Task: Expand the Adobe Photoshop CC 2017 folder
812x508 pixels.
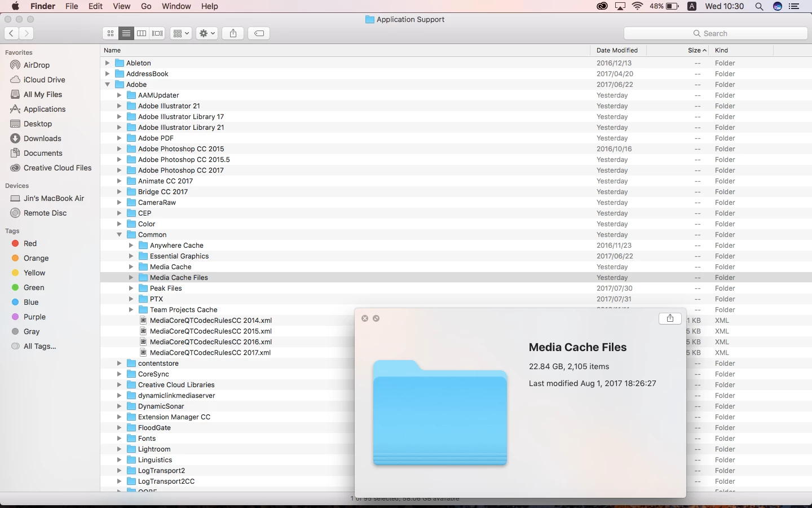Action: [x=119, y=170]
